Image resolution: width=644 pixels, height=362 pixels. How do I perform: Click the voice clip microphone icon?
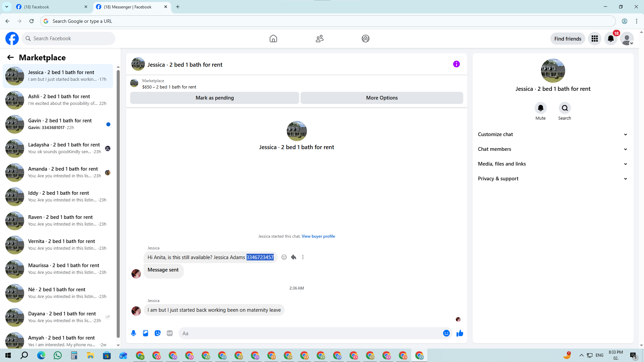tap(133, 333)
